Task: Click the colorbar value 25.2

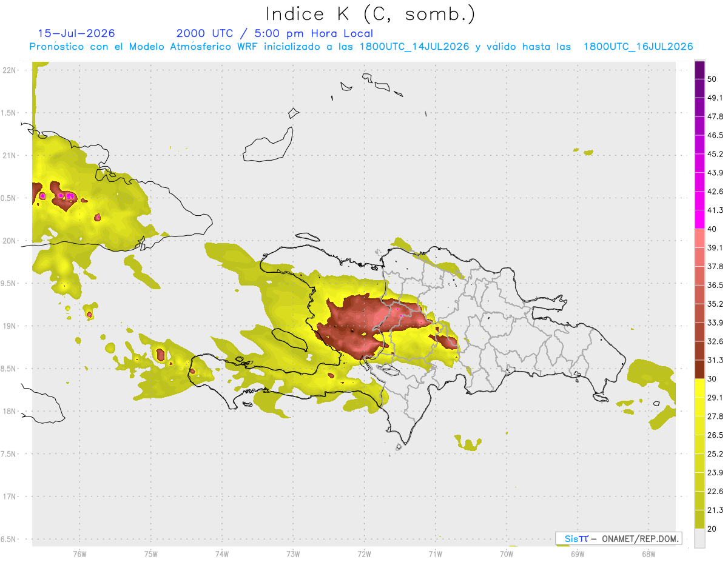Action: point(715,453)
